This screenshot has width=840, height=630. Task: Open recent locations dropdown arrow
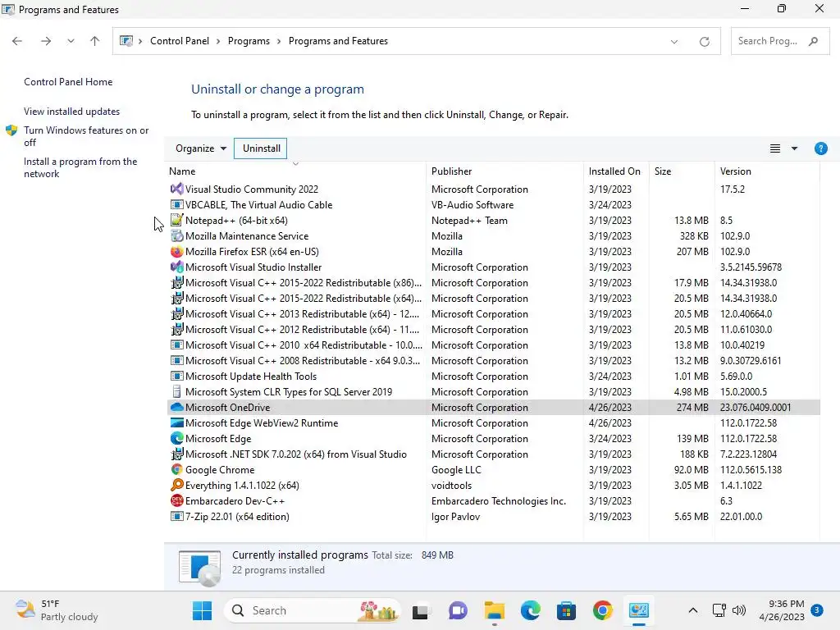(x=71, y=41)
